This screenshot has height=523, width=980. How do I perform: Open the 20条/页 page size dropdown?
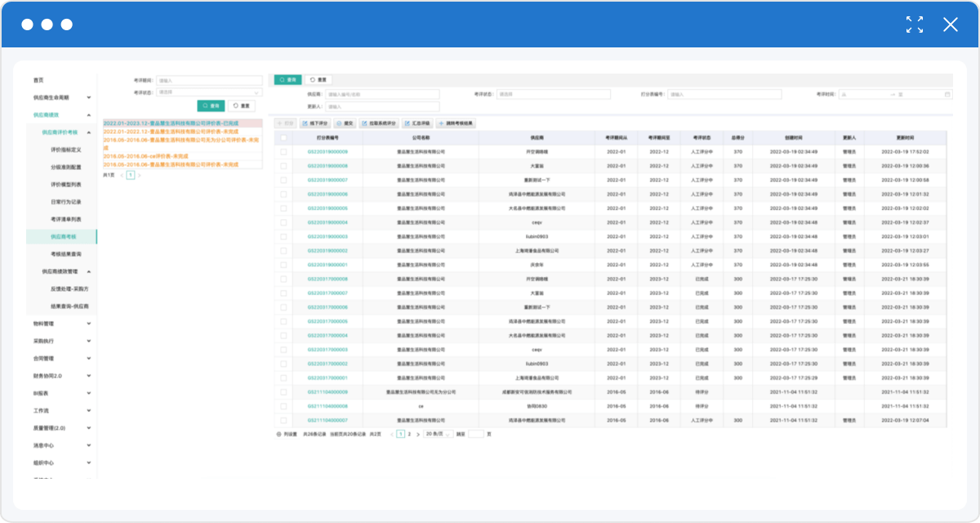439,434
